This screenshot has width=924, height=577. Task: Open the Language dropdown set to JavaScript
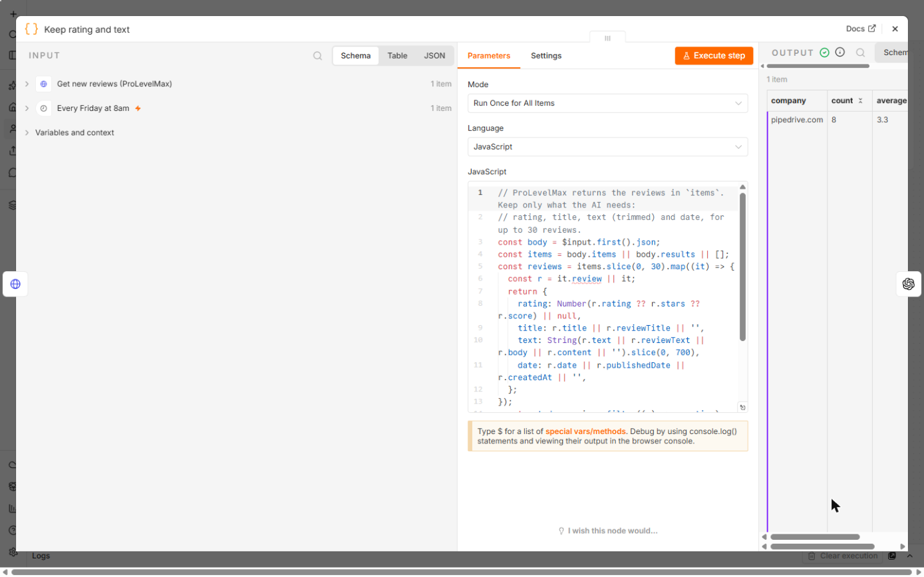tap(607, 147)
